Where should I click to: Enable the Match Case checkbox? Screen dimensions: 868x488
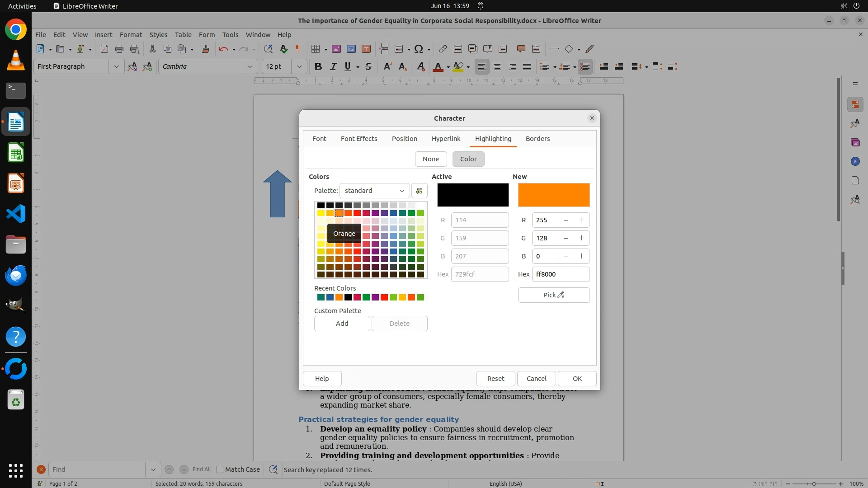(220, 469)
